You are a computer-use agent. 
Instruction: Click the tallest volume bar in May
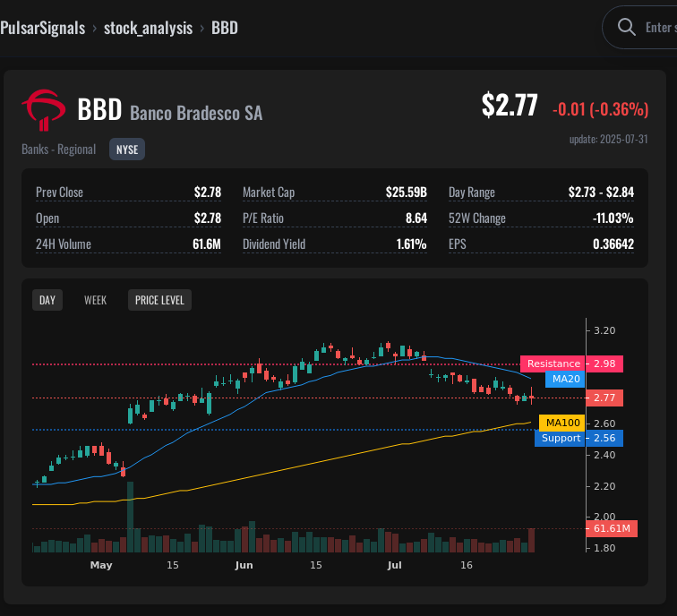pos(131,518)
